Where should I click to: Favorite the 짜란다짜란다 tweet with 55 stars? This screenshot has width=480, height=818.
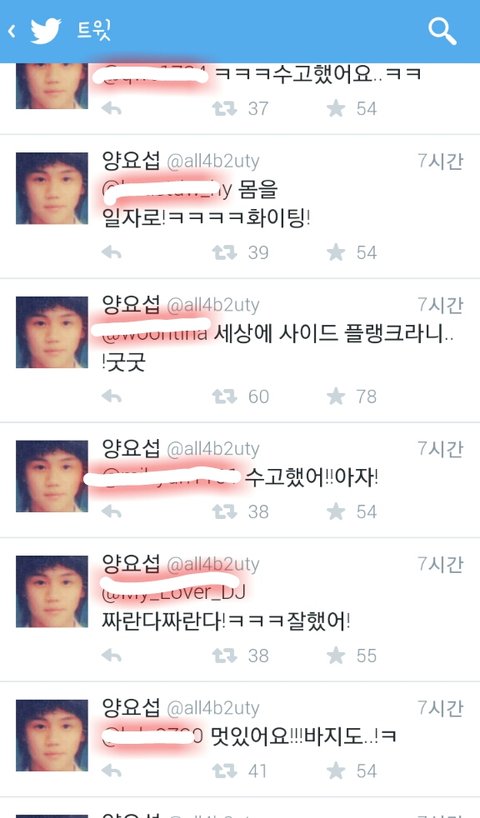click(x=336, y=655)
